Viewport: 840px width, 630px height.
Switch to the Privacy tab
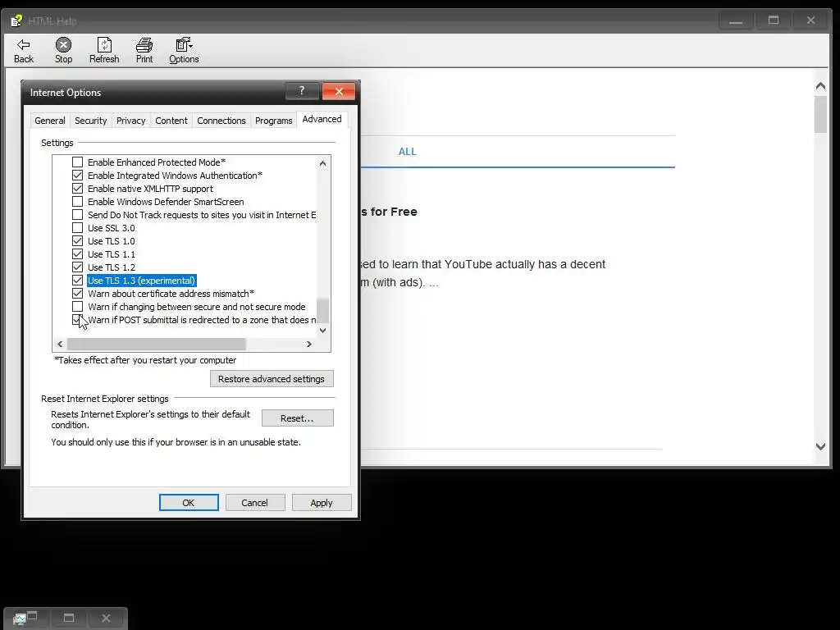[130, 121]
